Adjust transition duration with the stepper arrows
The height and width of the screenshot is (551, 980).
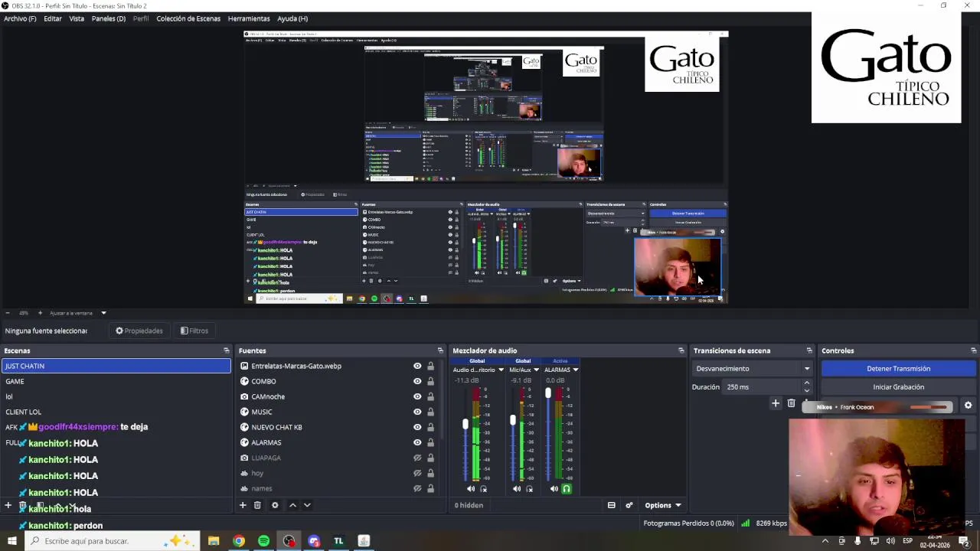click(x=806, y=387)
